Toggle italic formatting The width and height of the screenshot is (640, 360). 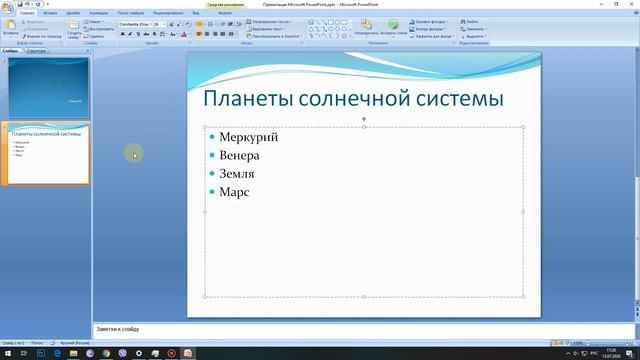click(130, 34)
